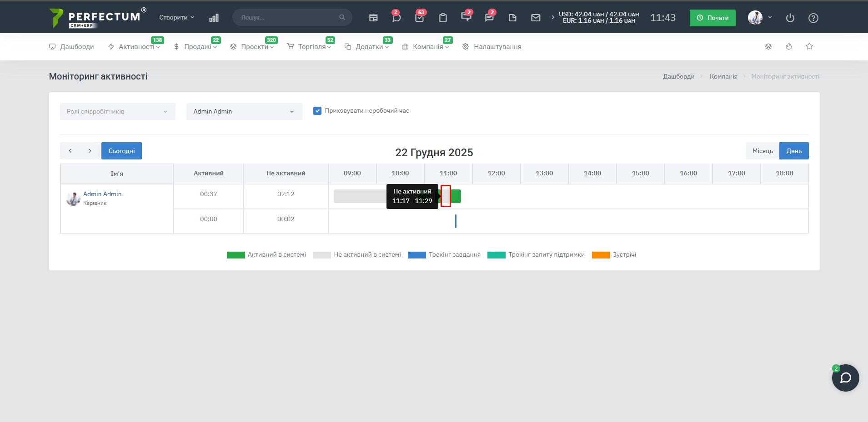Screen dimensions: 868x422
Task: Click the clipboard icon in top bar
Action: pyautogui.click(x=443, y=18)
